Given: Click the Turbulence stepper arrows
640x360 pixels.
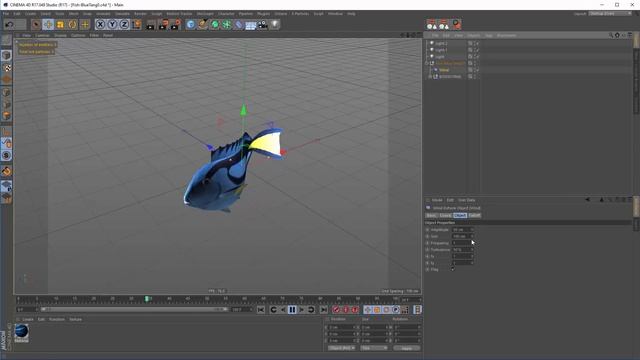Looking at the screenshot, I should pyautogui.click(x=472, y=249).
